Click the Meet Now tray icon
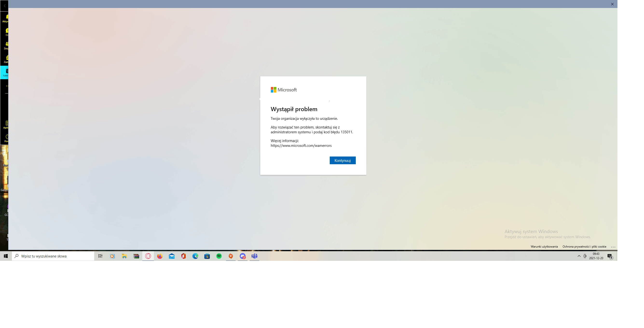The image size is (644, 328). click(x=585, y=256)
